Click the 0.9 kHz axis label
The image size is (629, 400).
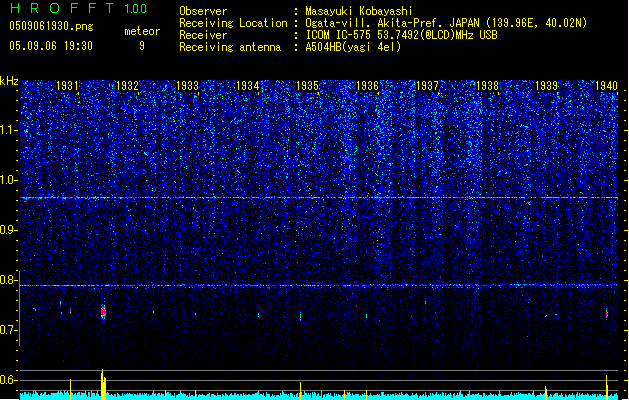tap(9, 230)
